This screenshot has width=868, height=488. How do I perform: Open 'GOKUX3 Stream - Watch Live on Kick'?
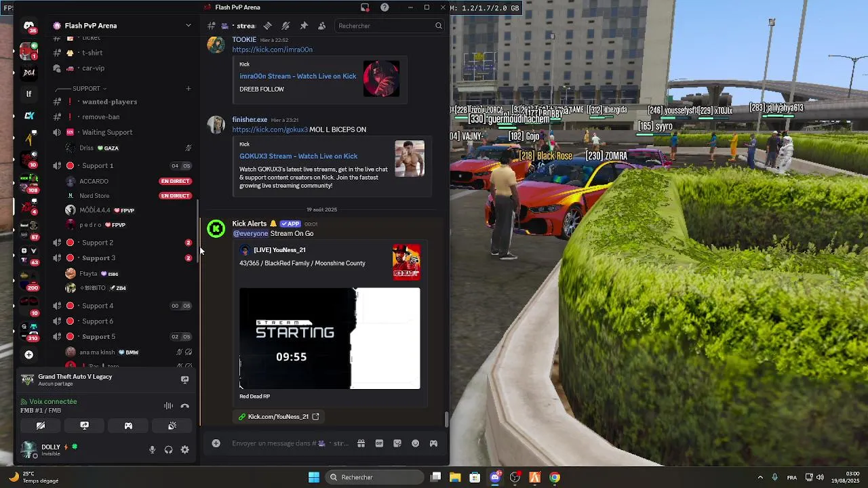click(298, 156)
